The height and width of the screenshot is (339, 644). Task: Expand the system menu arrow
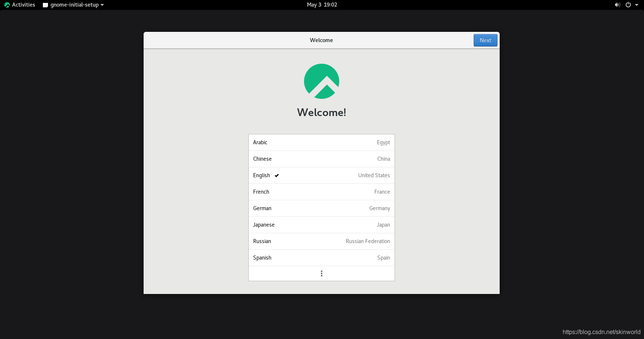coord(637,5)
